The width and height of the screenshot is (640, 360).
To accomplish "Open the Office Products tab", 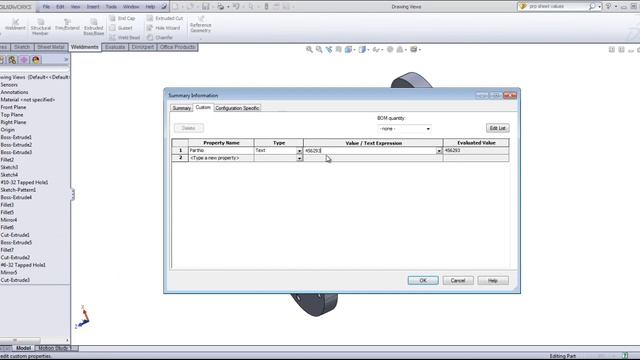I will [x=178, y=47].
